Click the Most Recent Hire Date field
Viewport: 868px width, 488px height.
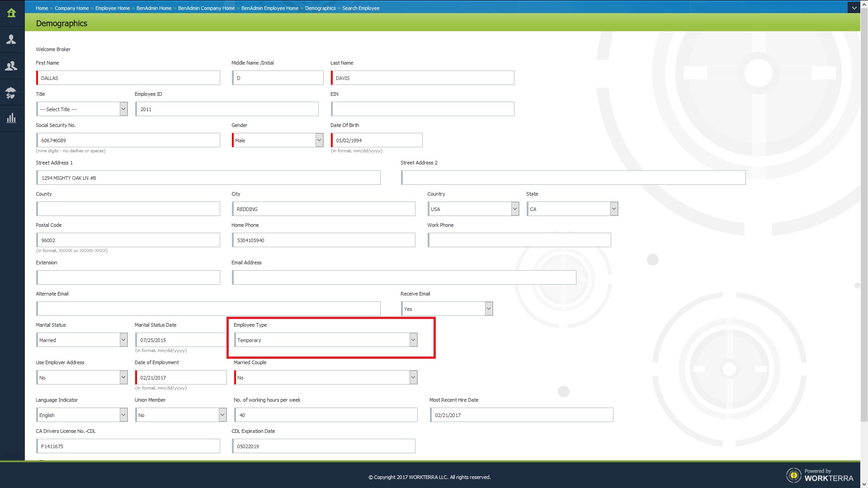tap(522, 415)
